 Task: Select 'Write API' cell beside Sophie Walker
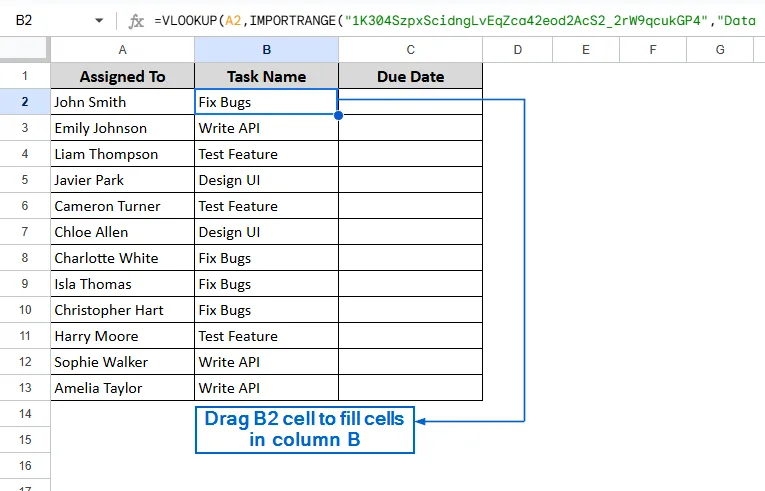[266, 362]
